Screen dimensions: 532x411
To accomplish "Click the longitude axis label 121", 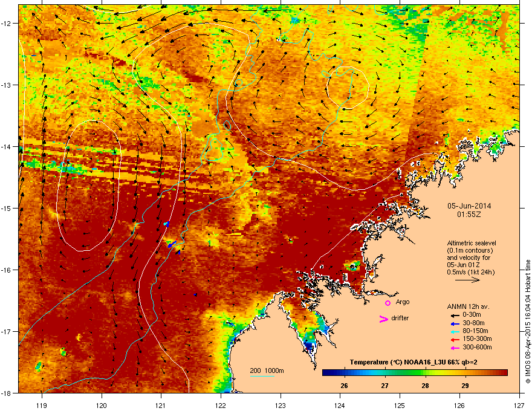I will tap(161, 405).
